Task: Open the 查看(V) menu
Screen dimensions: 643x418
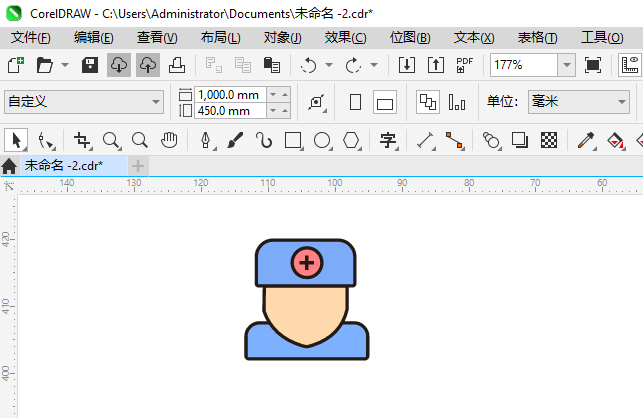Action: pyautogui.click(x=157, y=38)
